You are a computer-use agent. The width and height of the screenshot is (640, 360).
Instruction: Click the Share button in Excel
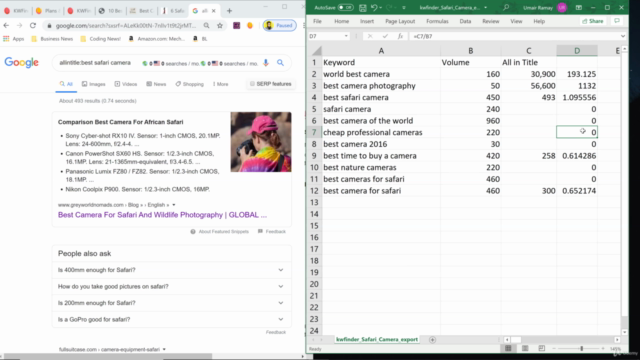593,21
